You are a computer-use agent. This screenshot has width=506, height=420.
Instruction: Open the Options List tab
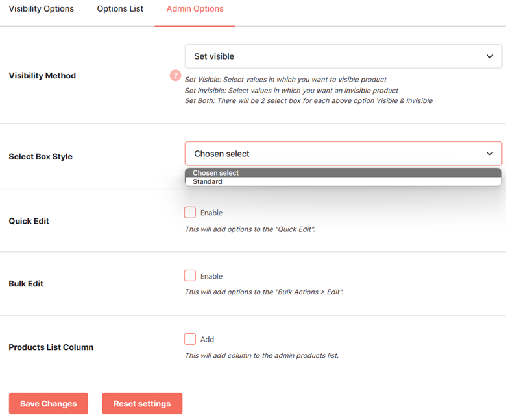(120, 8)
